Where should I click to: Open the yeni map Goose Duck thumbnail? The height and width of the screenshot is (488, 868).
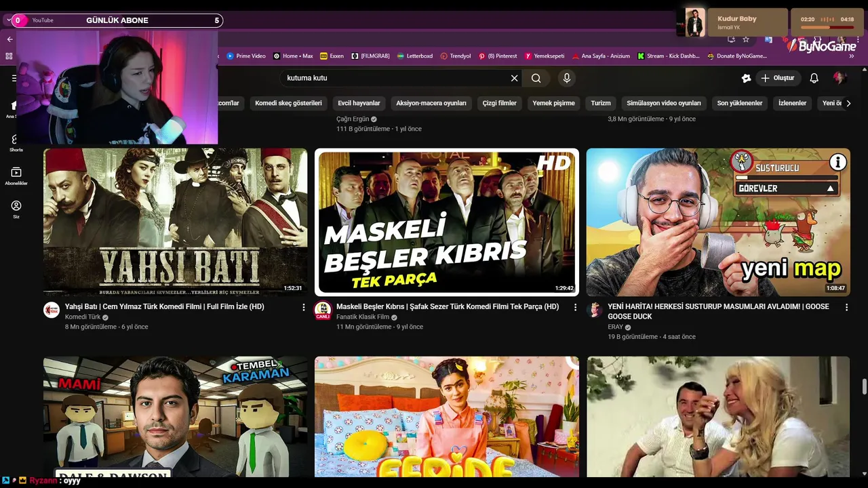[x=718, y=222]
